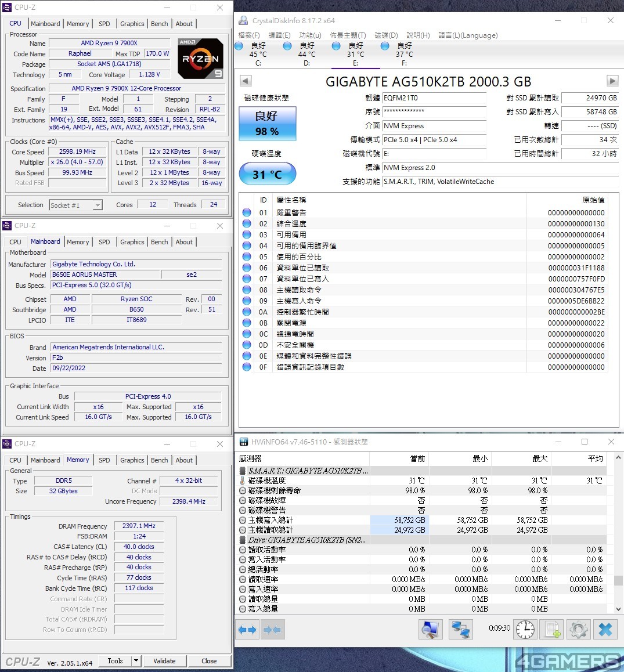624x672 pixels.
Task: Click the 良好 98 % health status button
Action: [x=267, y=123]
